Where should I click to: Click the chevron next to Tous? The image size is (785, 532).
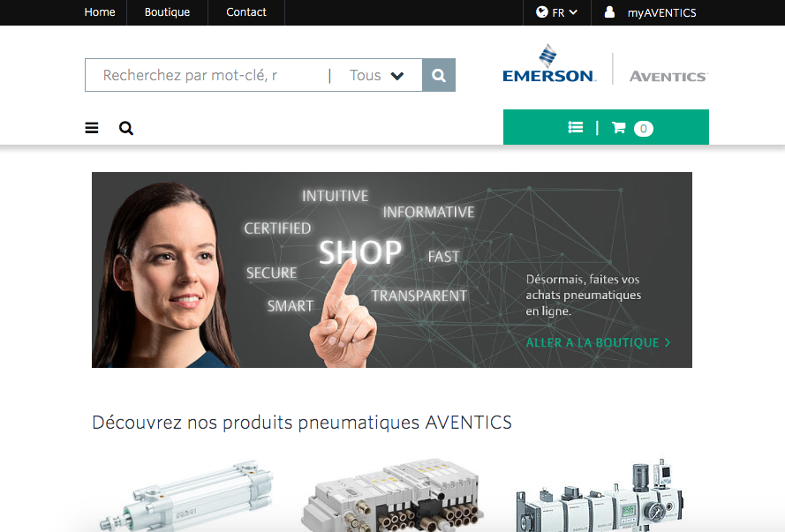click(x=397, y=76)
